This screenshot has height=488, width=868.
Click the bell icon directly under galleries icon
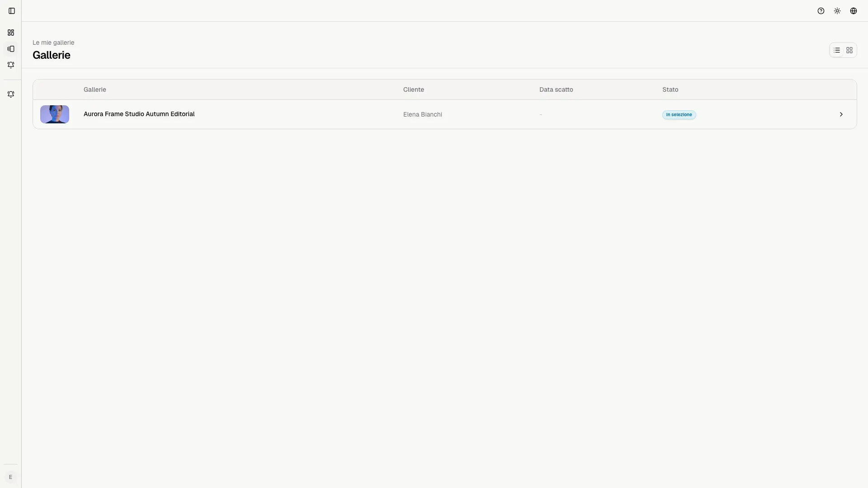click(x=11, y=65)
